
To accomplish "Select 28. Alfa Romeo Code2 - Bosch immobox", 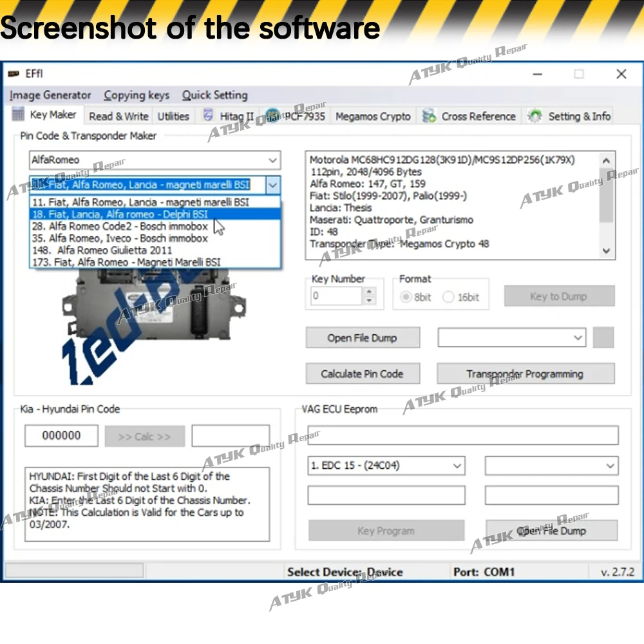I will point(155,226).
